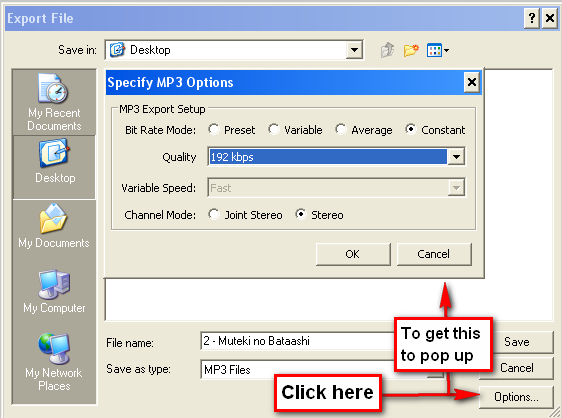The width and height of the screenshot is (562, 418).
Task: Open the Save in Desktop dropdown
Action: click(354, 50)
